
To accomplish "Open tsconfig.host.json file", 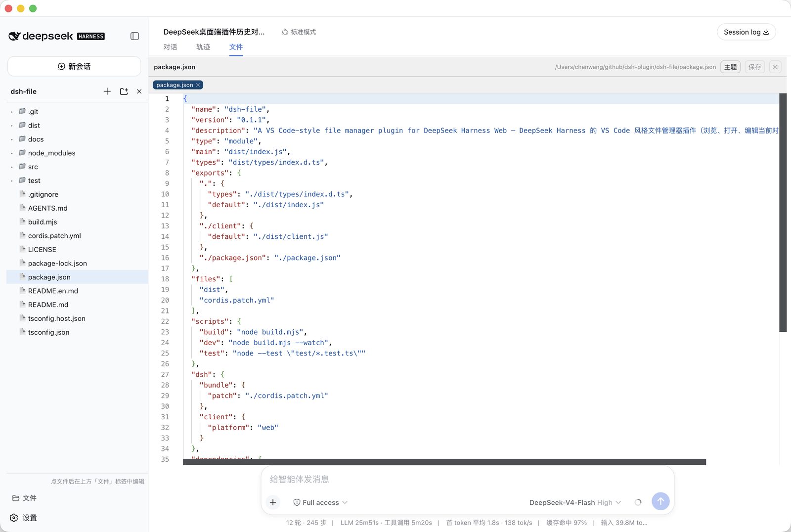I will [x=77, y=319].
